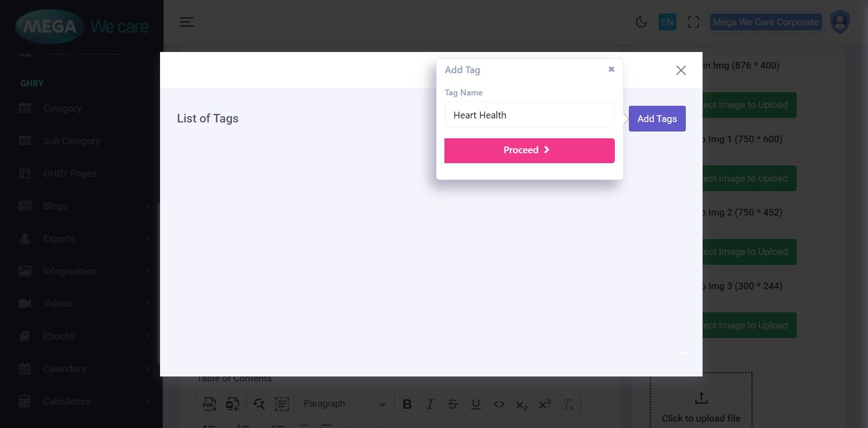The width and height of the screenshot is (868, 428).
Task: Toggle the sidebar hamburger menu
Action: click(187, 22)
